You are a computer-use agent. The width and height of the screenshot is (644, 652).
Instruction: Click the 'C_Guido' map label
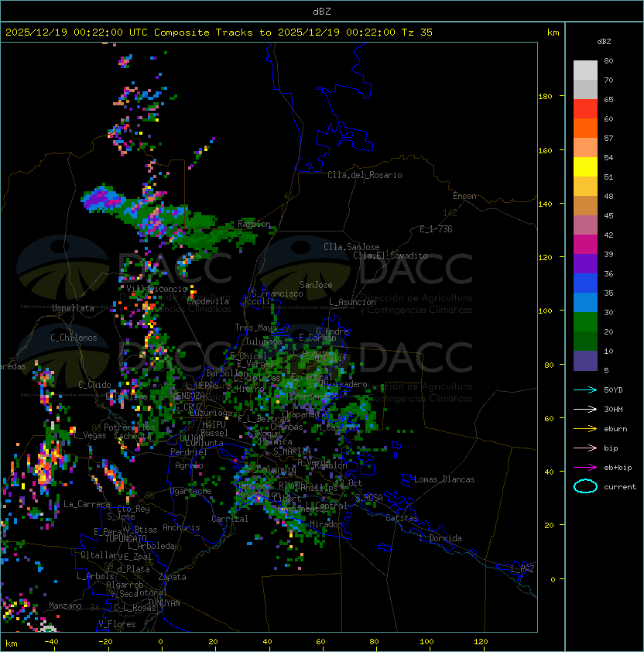(94, 385)
